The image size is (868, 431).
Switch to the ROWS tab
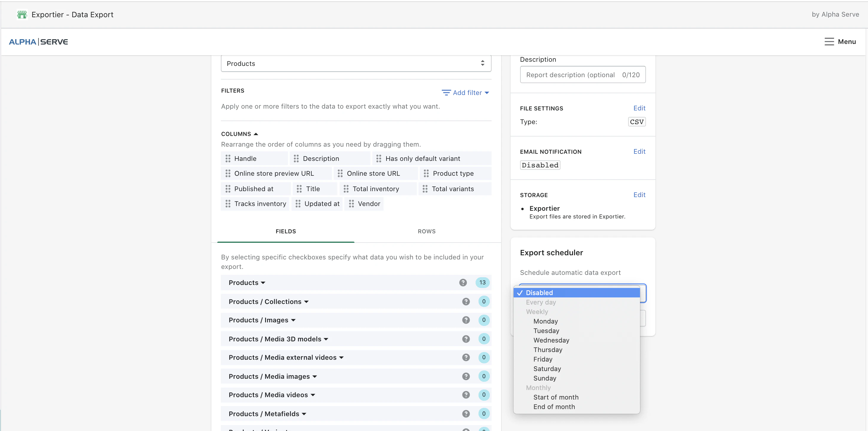coord(426,231)
